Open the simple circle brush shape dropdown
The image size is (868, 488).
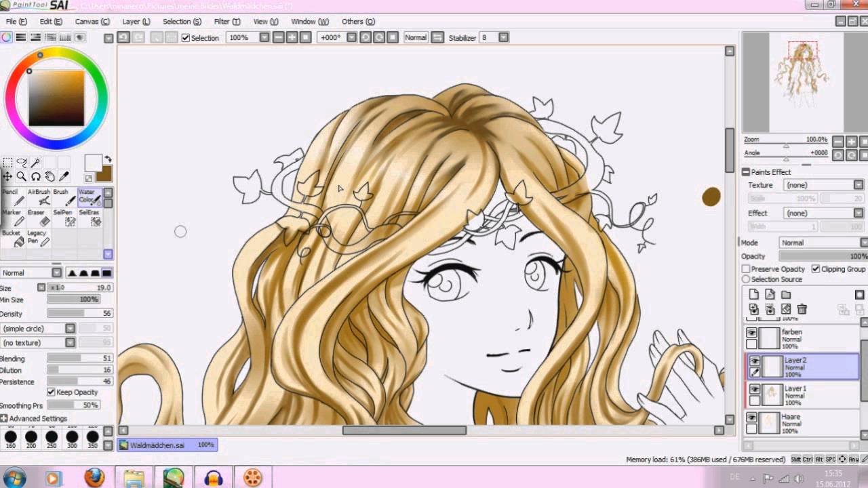[x=70, y=329]
